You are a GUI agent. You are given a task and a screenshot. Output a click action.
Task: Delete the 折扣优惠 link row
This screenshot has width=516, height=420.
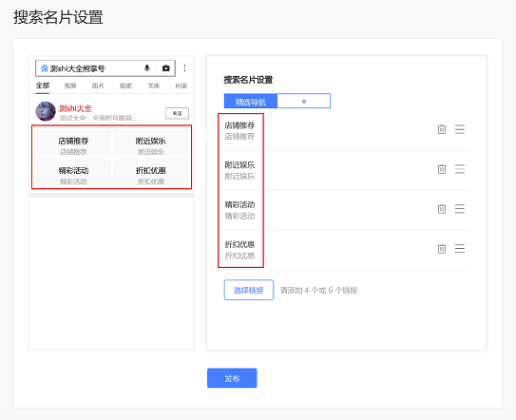tap(442, 249)
